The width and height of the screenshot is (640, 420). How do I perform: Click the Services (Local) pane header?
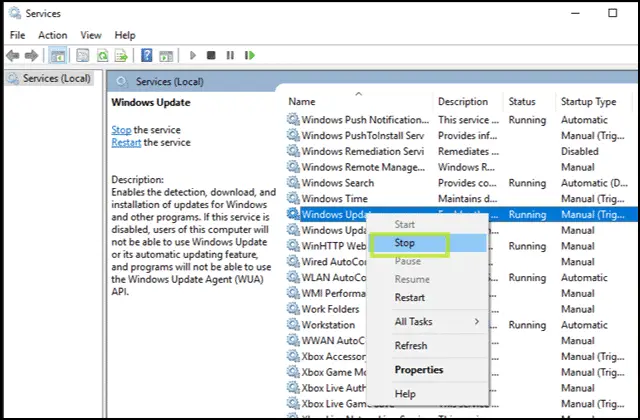coord(169,82)
